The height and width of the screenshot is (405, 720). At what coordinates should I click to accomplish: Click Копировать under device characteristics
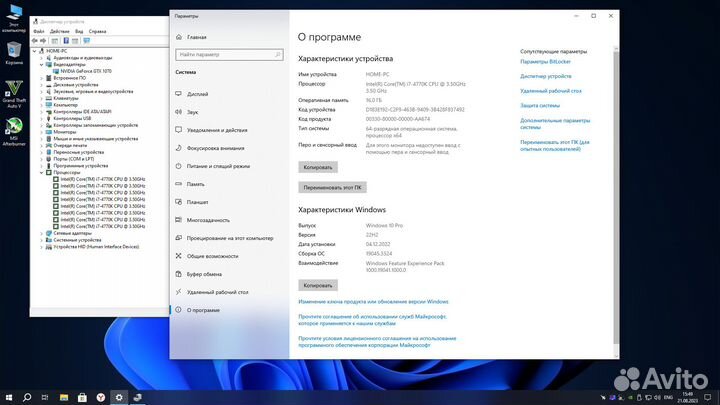[318, 167]
